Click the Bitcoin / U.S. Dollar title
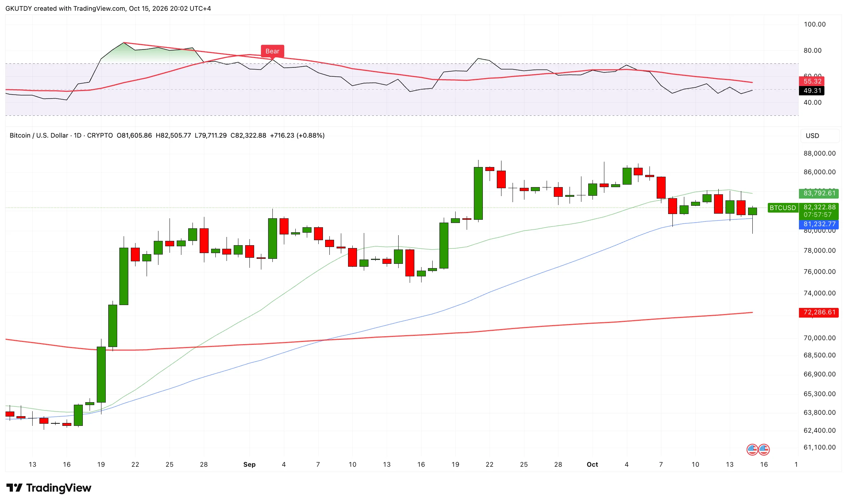Image resolution: width=847 pixels, height=504 pixels. tap(39, 135)
